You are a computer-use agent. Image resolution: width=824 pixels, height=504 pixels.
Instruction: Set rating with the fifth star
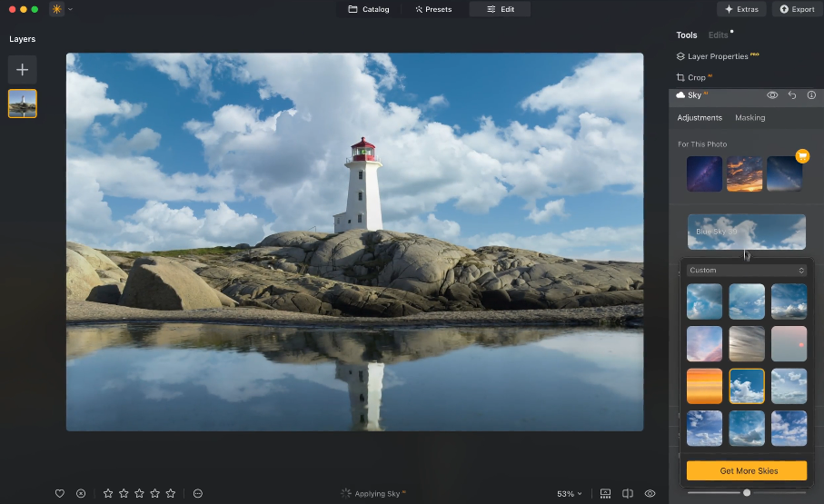[171, 493]
